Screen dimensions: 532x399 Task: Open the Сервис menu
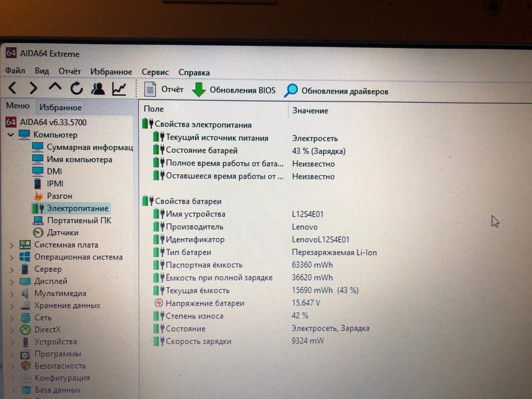[155, 72]
